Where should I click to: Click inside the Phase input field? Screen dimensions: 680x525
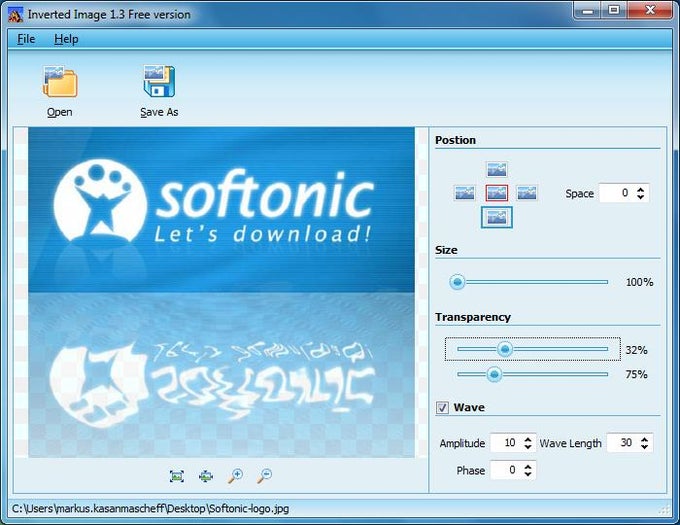[x=506, y=470]
